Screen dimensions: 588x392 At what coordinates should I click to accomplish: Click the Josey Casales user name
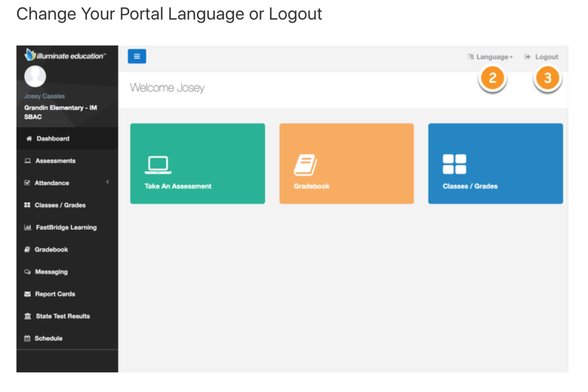(x=44, y=96)
